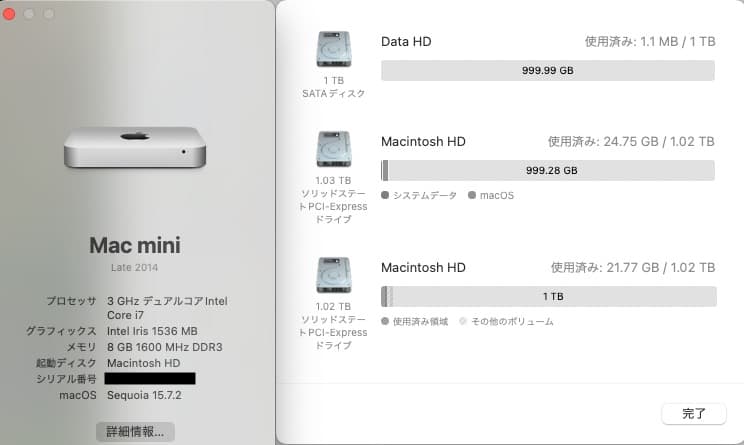
Task: Click the Sequoia 15.7.2 version text
Action: click(x=144, y=395)
